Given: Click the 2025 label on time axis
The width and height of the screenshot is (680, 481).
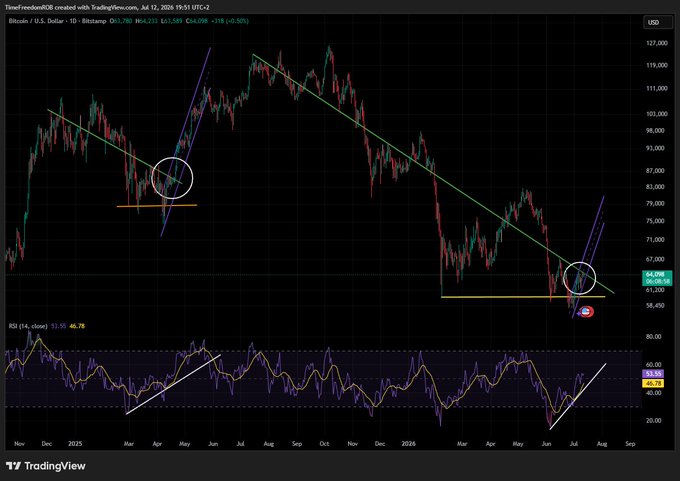Looking at the screenshot, I should coord(75,444).
